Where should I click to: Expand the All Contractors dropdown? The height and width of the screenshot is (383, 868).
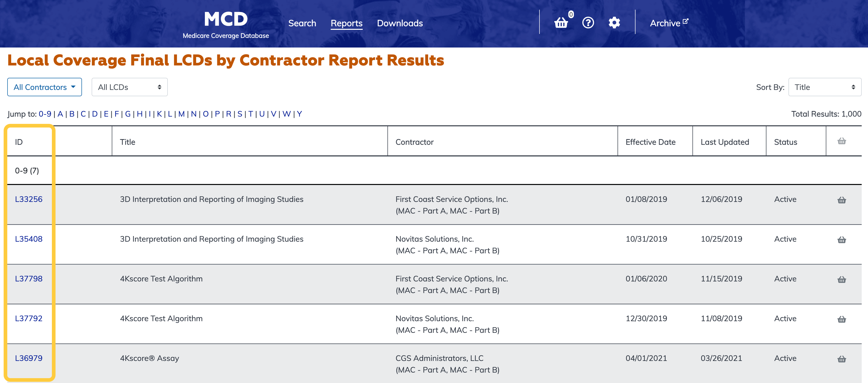pyautogui.click(x=44, y=87)
